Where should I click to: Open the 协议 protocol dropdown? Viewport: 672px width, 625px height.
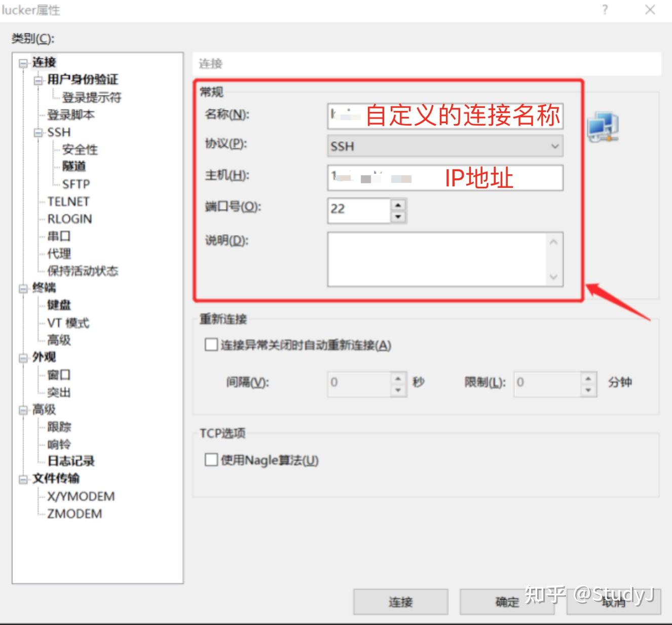pos(554,146)
